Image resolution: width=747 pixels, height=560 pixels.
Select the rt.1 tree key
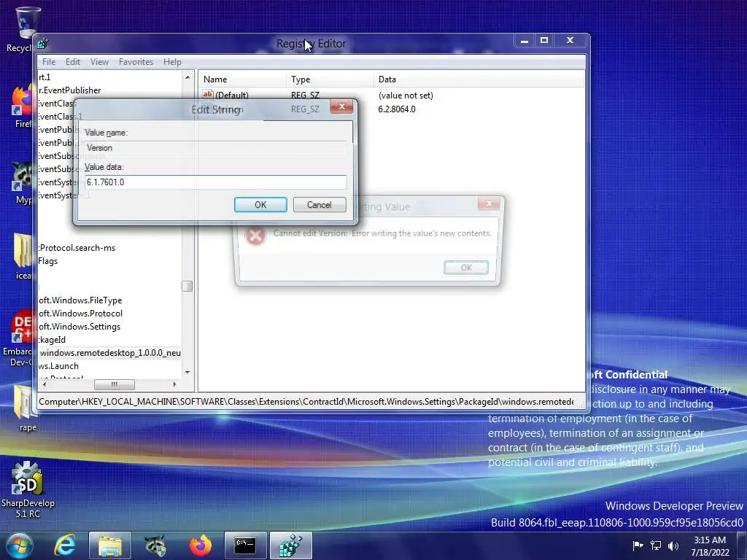click(x=44, y=77)
